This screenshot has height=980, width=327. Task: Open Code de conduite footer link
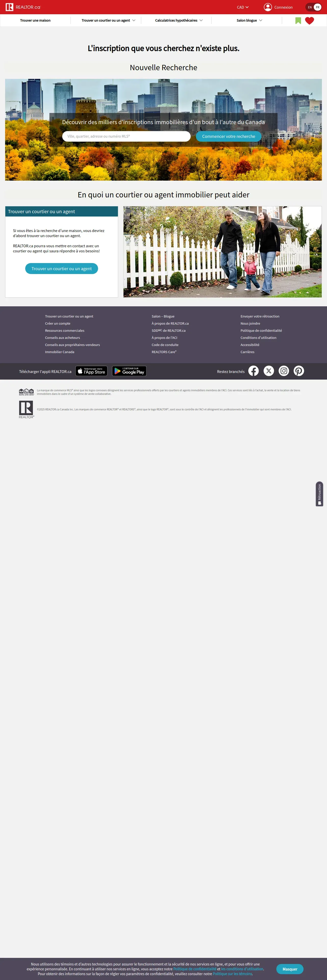[165, 345]
